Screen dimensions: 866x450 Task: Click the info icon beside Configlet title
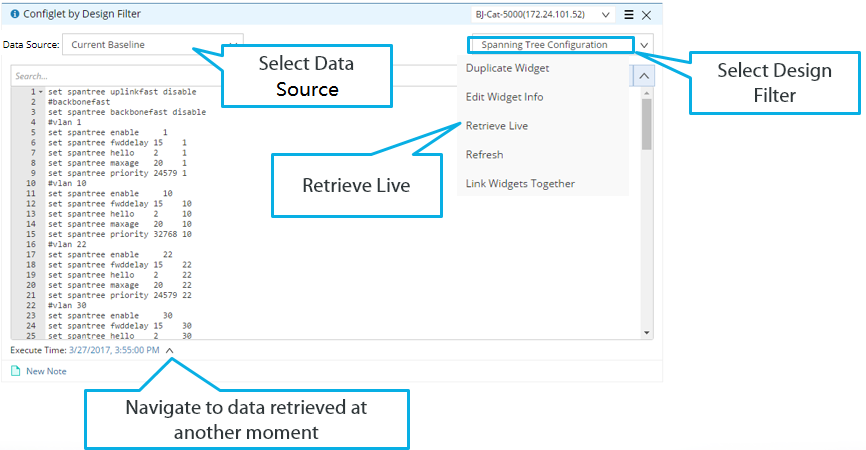(x=15, y=14)
